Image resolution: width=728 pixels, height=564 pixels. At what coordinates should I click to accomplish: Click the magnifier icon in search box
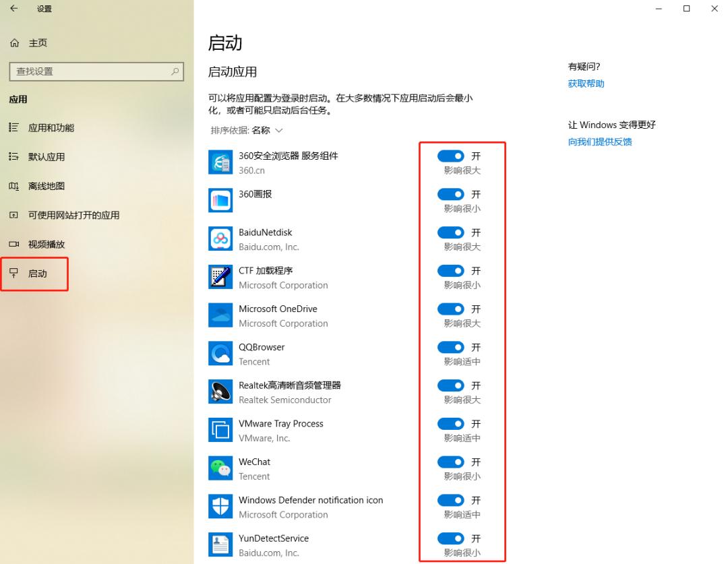175,71
